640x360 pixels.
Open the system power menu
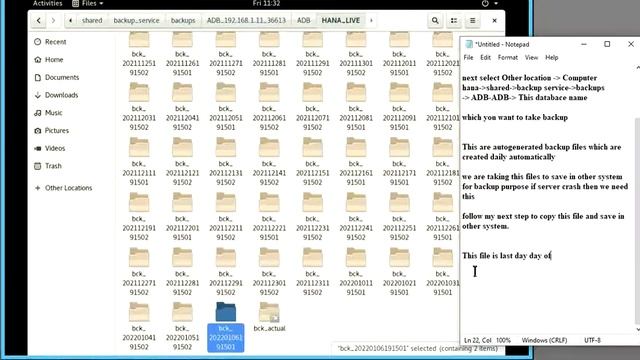coord(489,4)
